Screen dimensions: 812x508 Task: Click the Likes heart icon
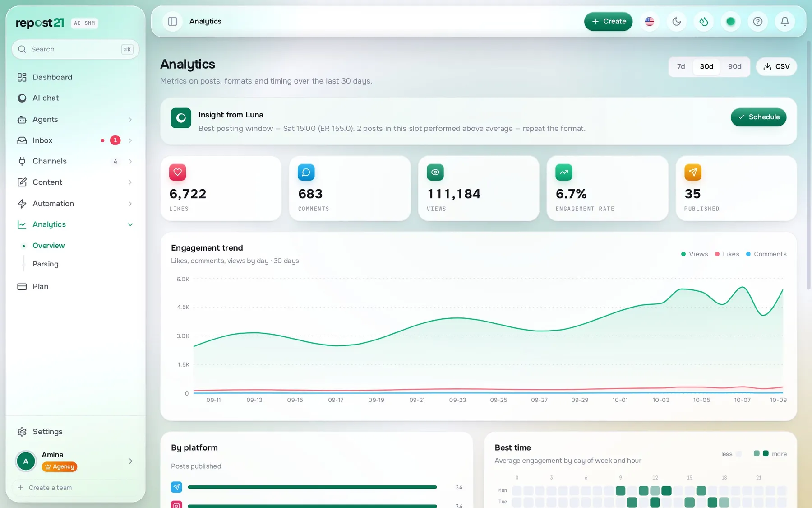tap(178, 172)
